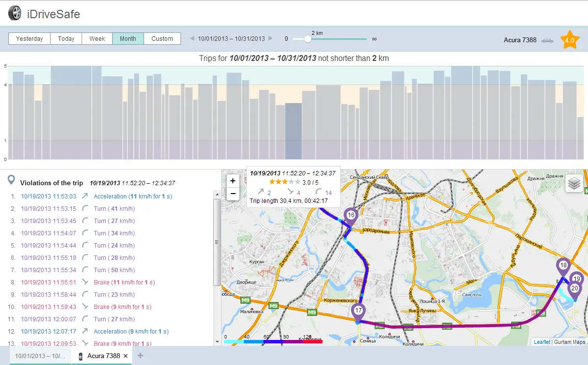588x365 pixels.
Task: Click the 12:00:07 Turn 27 km/h violation
Action: click(78, 319)
